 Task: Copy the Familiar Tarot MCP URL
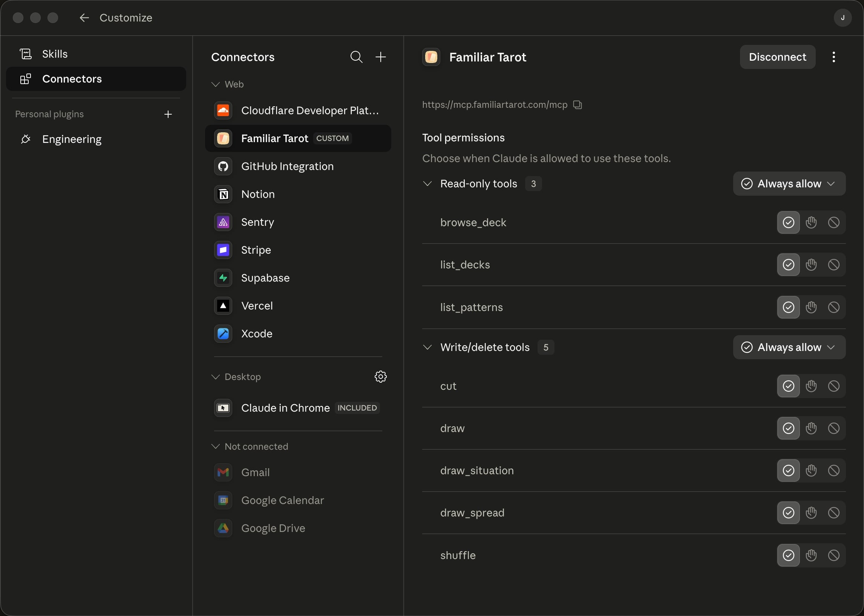click(577, 105)
